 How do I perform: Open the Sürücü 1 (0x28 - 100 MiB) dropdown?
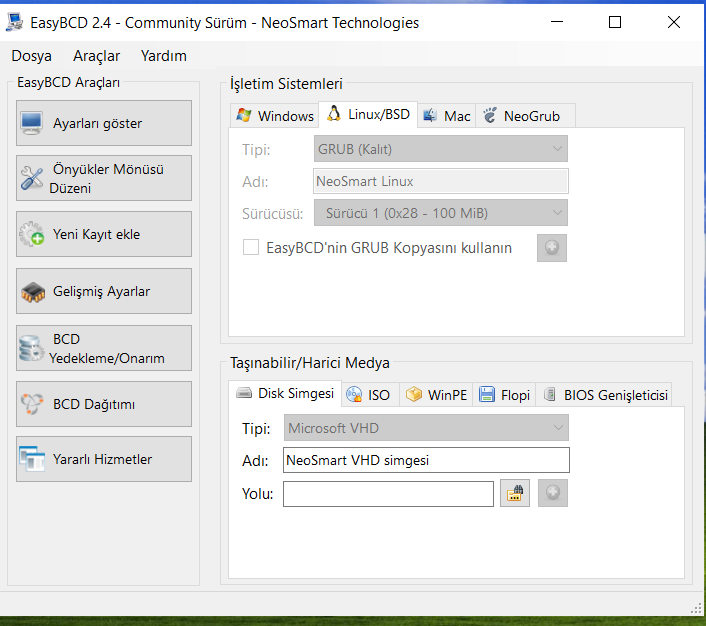pyautogui.click(x=440, y=213)
